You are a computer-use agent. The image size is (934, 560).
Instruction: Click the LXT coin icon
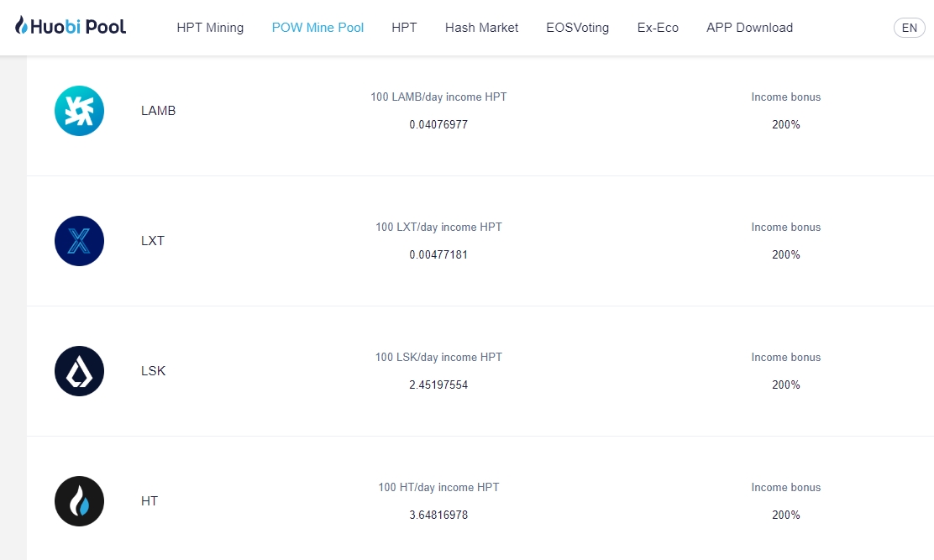[79, 241]
